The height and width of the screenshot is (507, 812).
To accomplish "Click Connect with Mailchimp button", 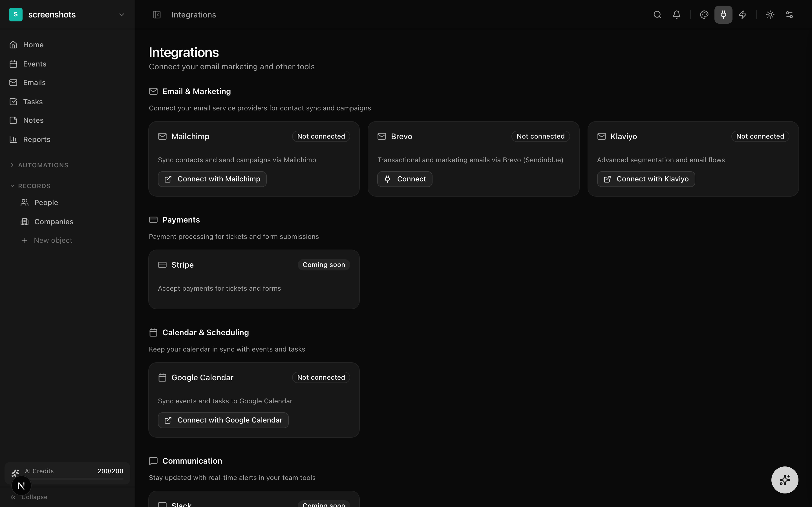I will [212, 179].
